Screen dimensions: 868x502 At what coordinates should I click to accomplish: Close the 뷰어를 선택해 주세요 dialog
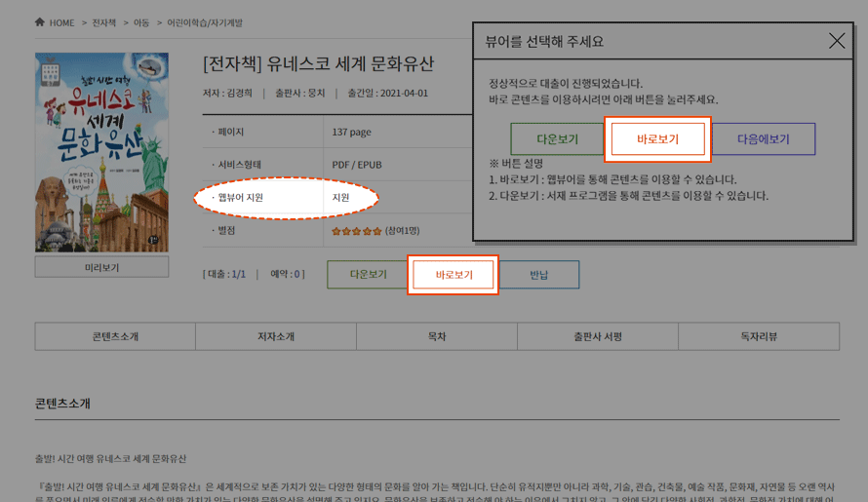click(837, 41)
